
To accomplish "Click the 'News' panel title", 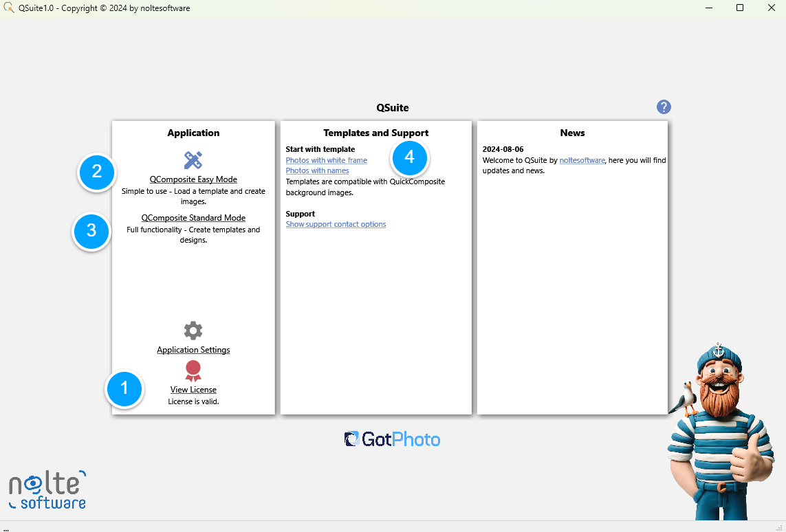I will 572,133.
